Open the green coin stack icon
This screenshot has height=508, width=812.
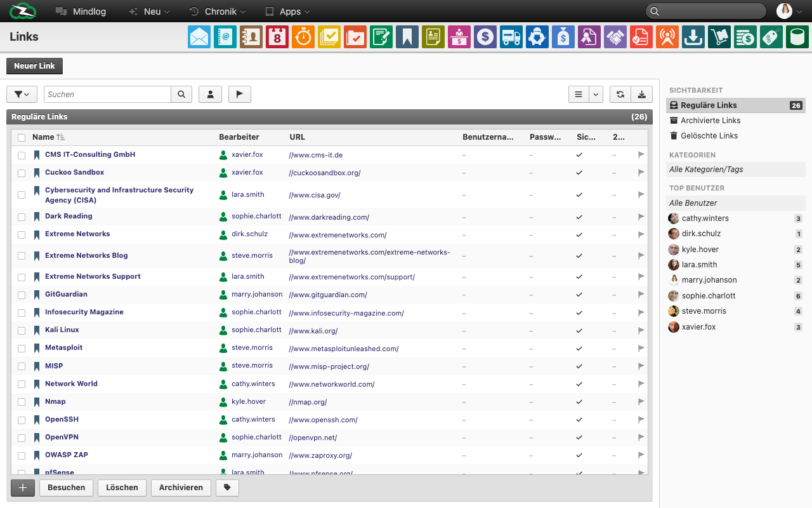(x=745, y=37)
